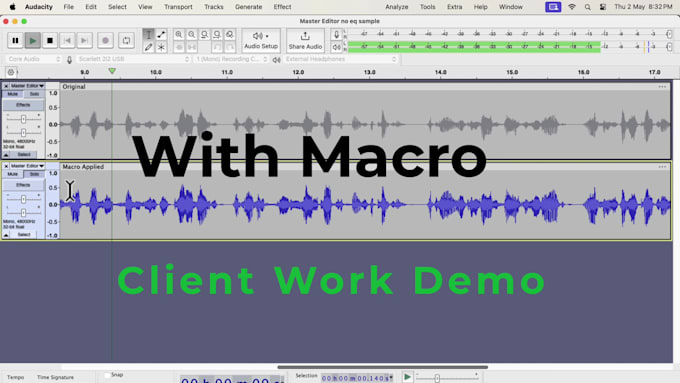Start recording with the Record button
The height and width of the screenshot is (383, 680).
tap(105, 40)
